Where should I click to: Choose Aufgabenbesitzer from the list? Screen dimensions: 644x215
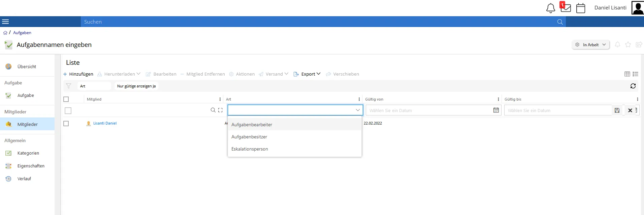point(295,137)
